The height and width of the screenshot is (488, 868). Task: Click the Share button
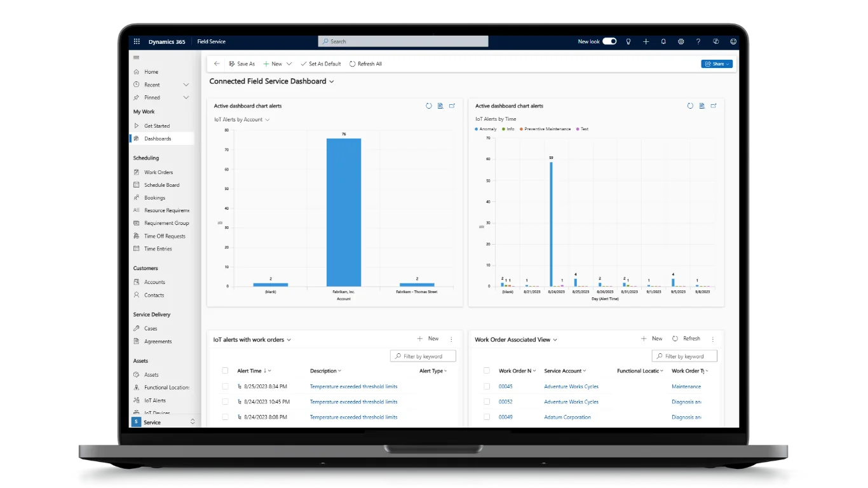(x=717, y=64)
